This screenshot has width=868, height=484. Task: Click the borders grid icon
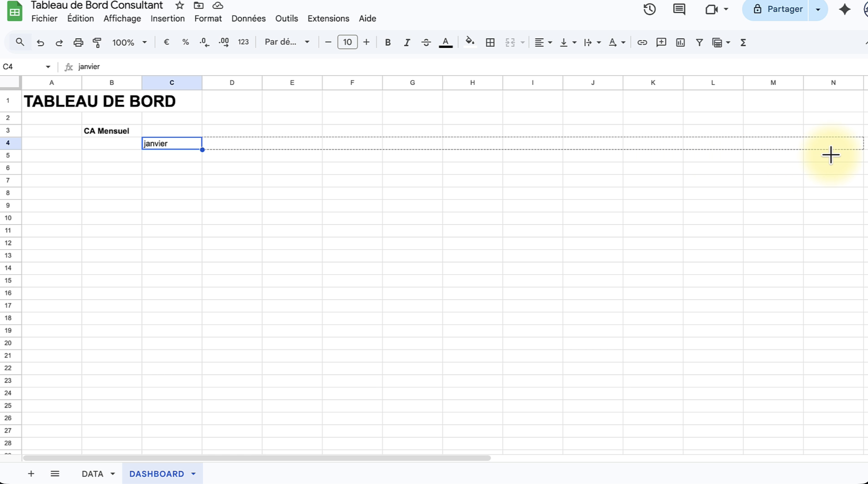[490, 43]
